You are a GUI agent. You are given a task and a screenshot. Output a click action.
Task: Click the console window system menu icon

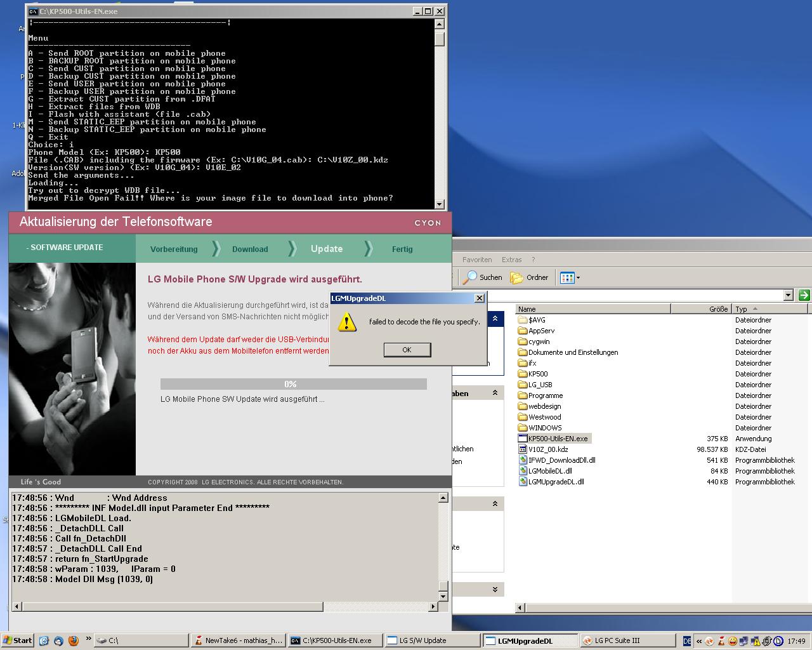click(x=33, y=11)
